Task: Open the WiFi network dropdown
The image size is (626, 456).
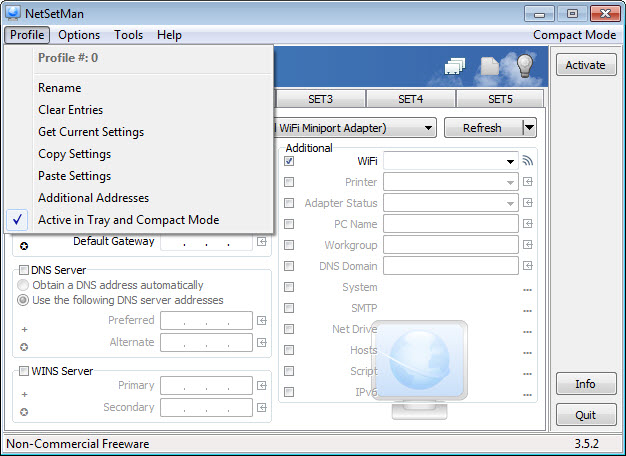Action: click(510, 161)
